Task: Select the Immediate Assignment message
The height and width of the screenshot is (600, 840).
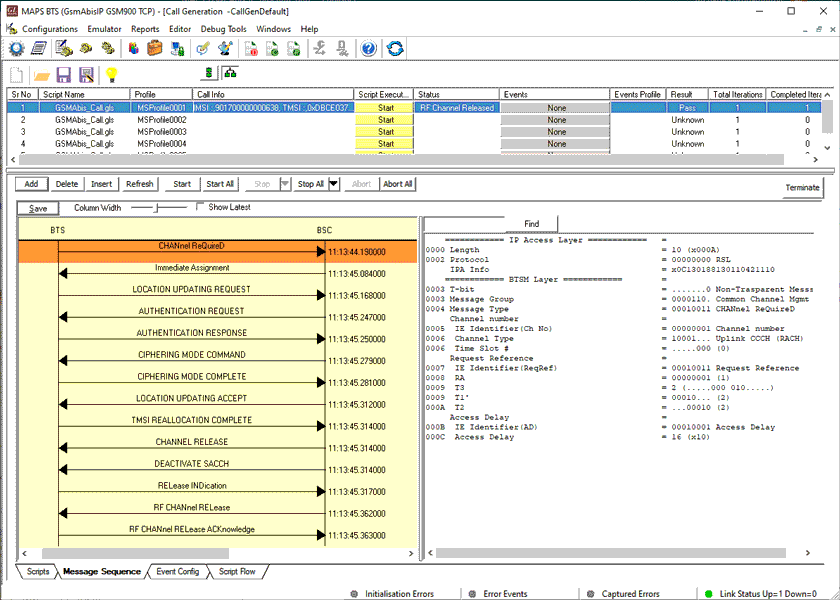Action: tap(192, 267)
